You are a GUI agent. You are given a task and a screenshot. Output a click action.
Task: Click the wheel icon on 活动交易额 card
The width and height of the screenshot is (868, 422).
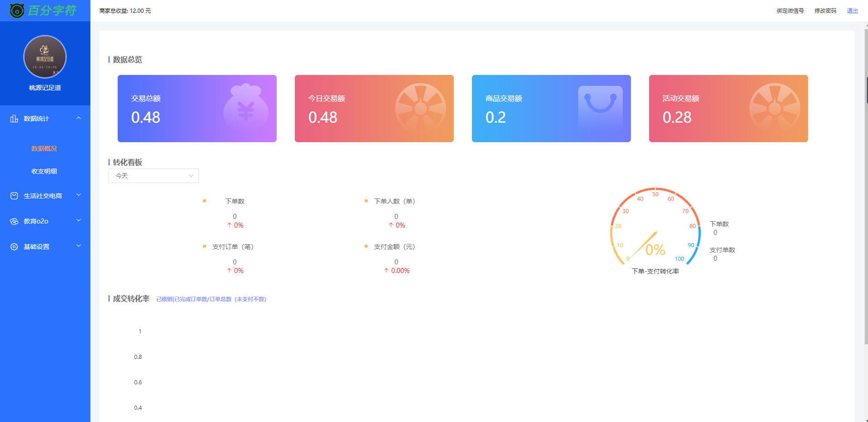[x=775, y=108]
